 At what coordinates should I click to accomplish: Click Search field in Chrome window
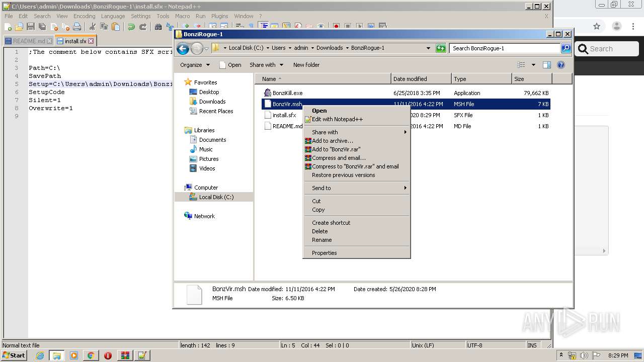click(x=607, y=49)
